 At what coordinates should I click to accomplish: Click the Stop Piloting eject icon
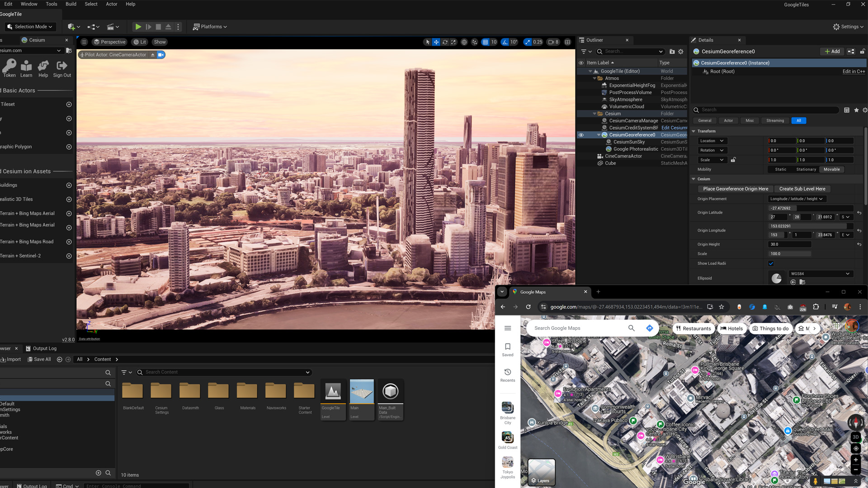(153, 55)
